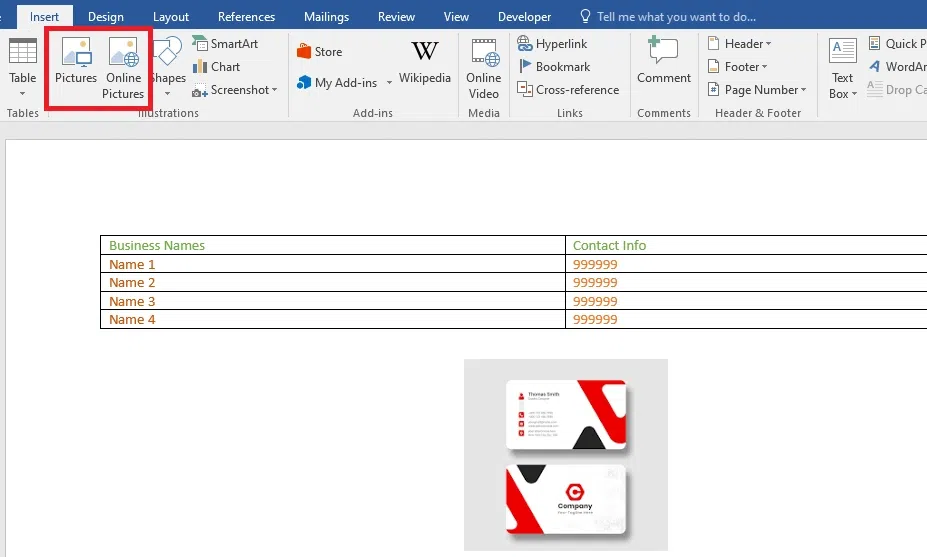
Task: Click the Business Names header cell
Action: (333, 245)
